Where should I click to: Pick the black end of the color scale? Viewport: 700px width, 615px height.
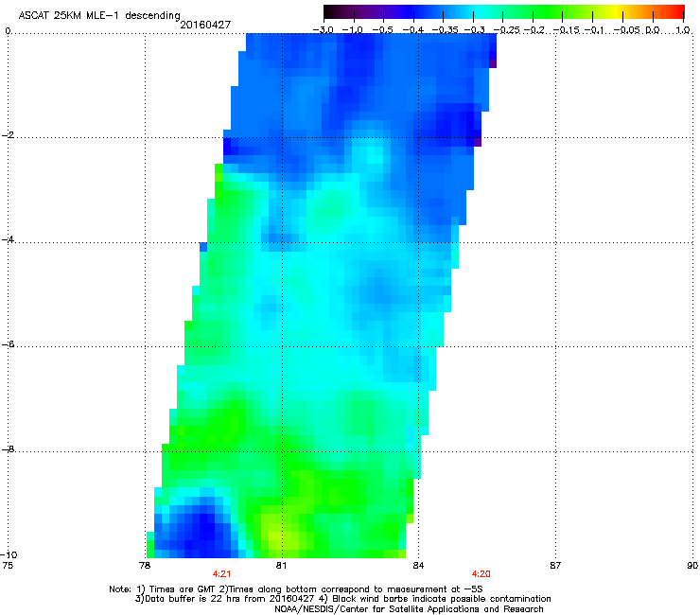330,12
